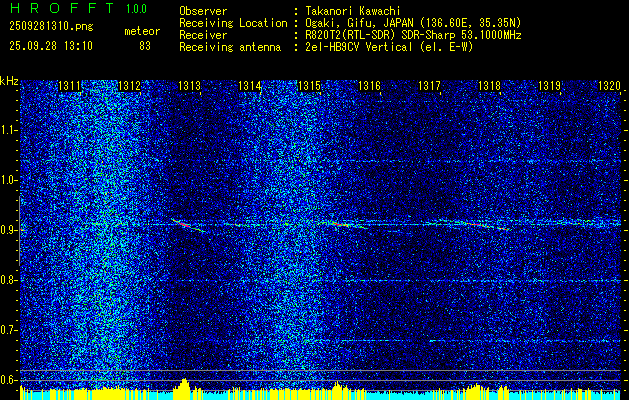Click the meteor count 83

pos(145,46)
